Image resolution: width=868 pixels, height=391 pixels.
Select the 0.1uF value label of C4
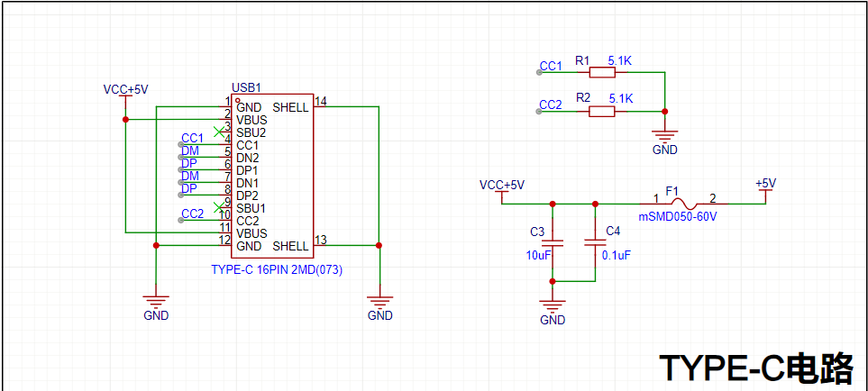coord(616,256)
